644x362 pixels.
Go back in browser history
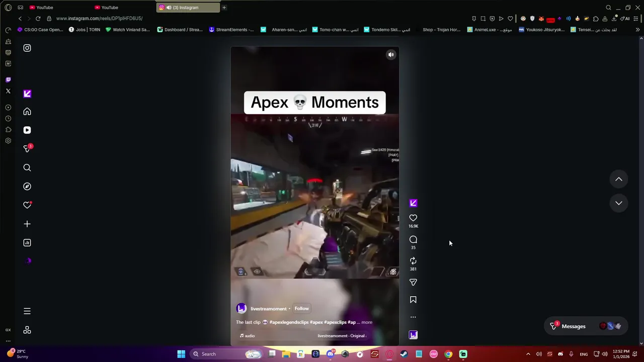coord(20,19)
